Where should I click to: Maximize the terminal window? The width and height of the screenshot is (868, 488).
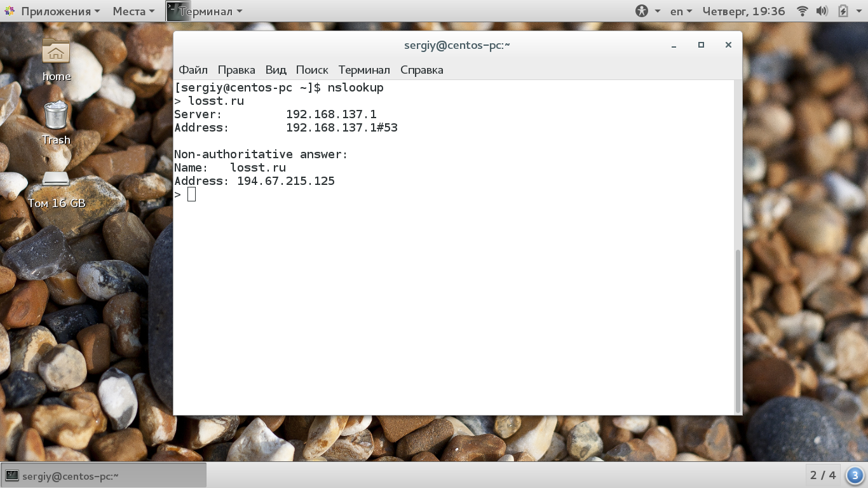point(701,45)
